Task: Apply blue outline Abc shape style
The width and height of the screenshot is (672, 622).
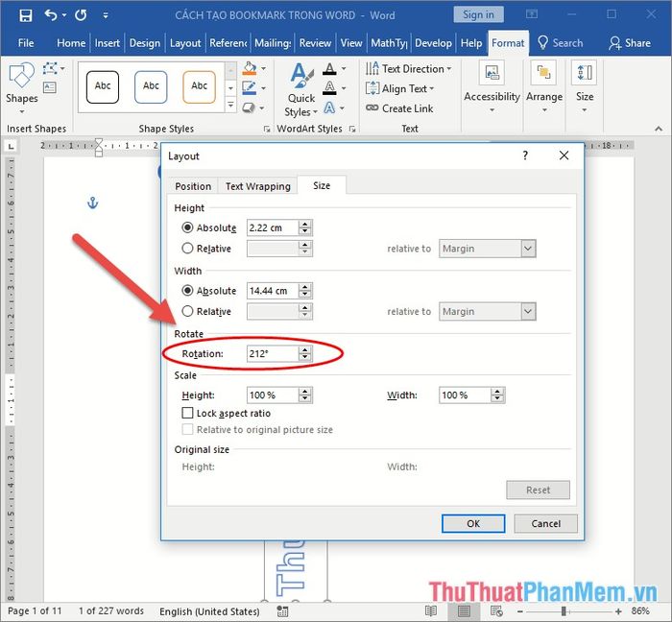Action: (x=151, y=87)
